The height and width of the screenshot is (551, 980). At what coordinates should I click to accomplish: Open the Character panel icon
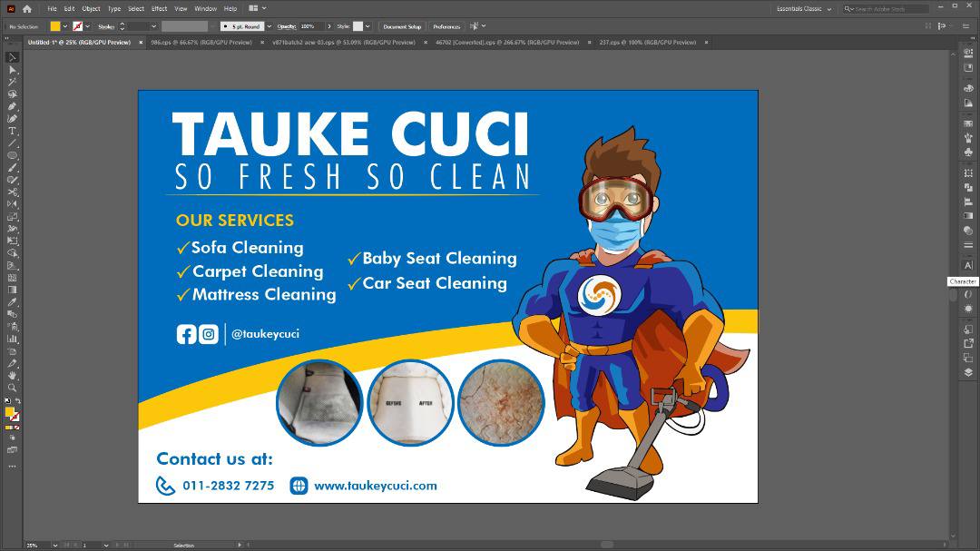[x=968, y=265]
